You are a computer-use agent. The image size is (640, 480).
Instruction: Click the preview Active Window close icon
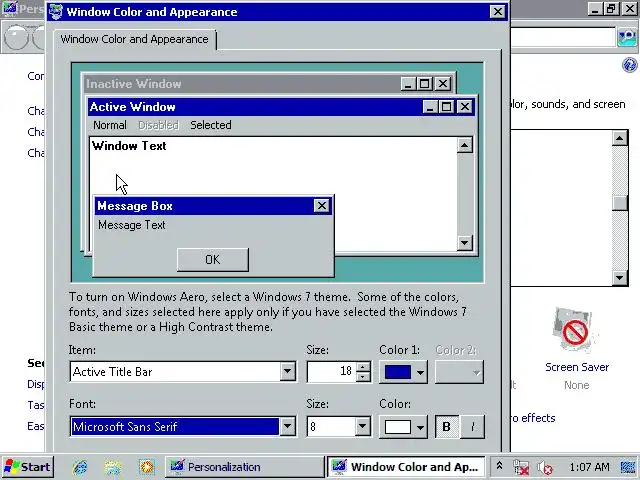pos(464,107)
